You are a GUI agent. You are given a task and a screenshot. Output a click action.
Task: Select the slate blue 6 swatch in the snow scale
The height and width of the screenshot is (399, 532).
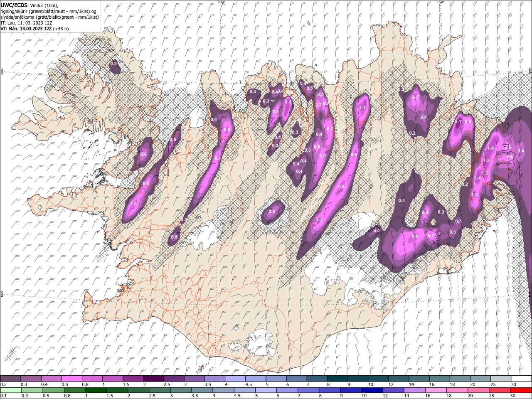[297, 379]
